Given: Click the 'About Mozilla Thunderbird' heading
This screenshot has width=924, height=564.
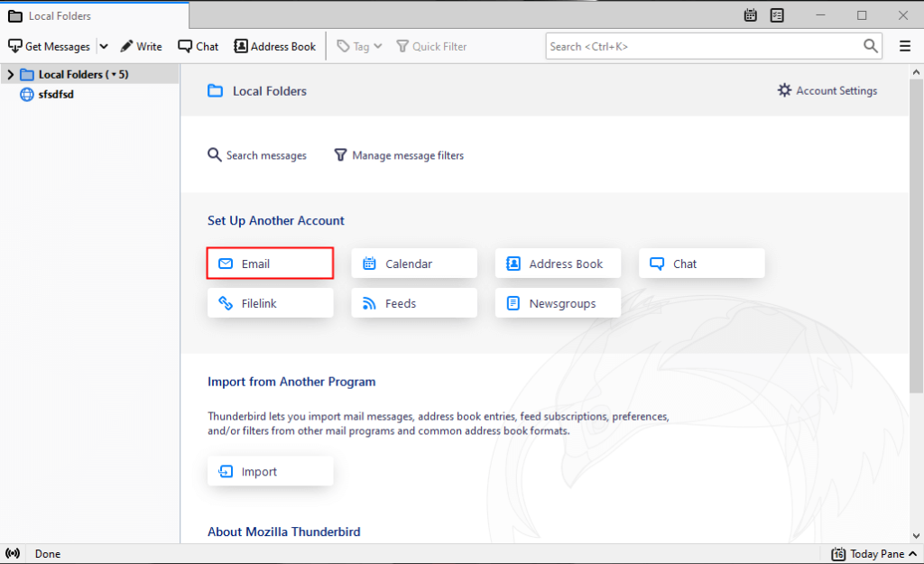Looking at the screenshot, I should tap(284, 532).
